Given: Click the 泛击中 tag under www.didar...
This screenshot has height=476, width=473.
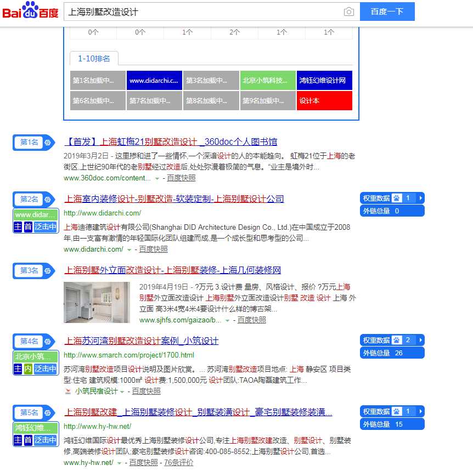Looking at the screenshot, I should (x=46, y=227).
